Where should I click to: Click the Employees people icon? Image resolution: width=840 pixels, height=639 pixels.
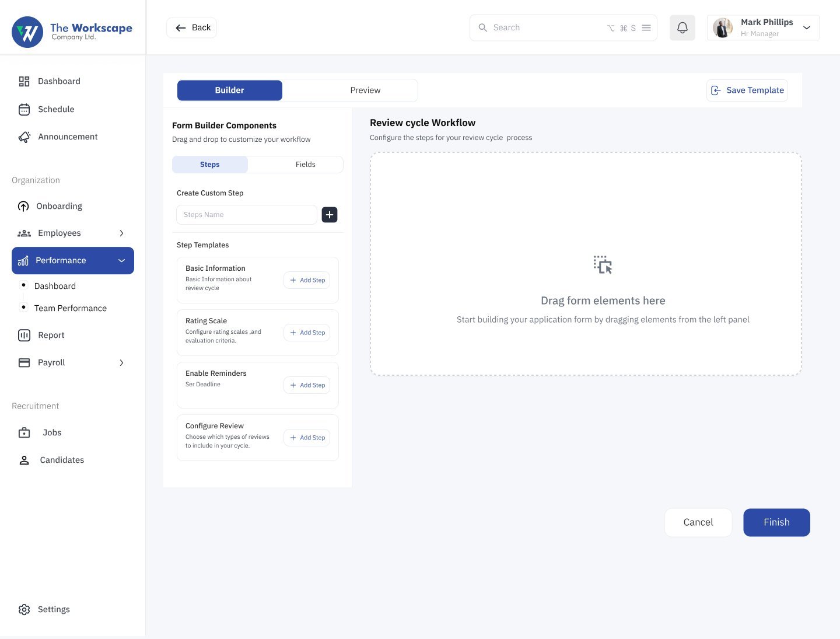click(x=24, y=233)
